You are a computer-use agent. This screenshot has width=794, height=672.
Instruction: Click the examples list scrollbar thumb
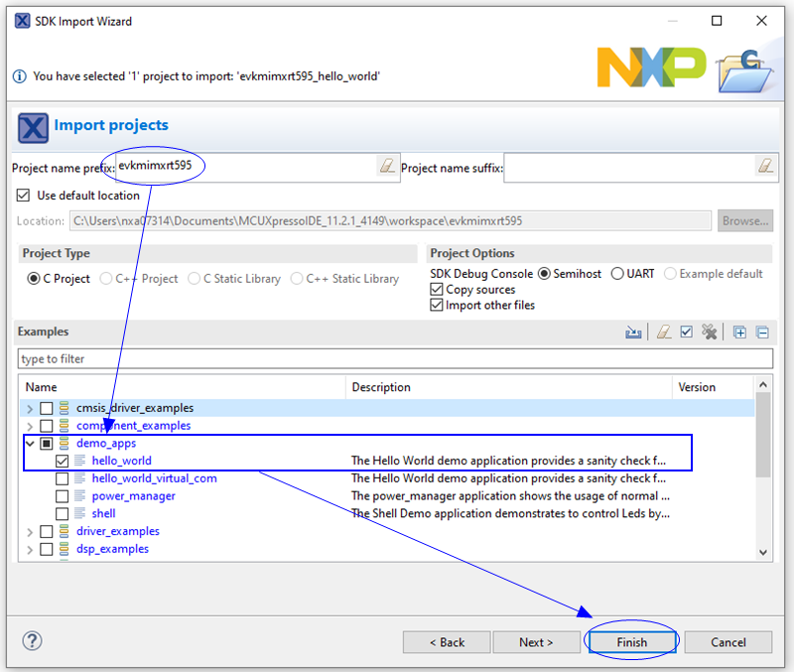point(763,435)
